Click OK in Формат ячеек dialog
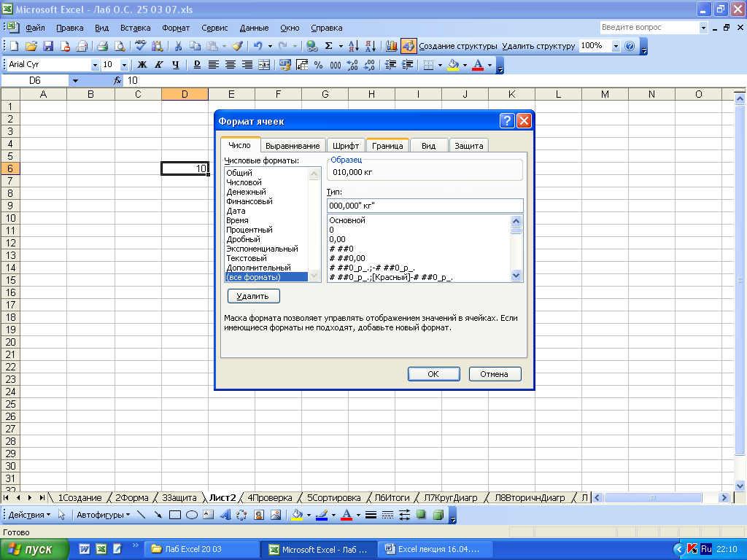This screenshot has width=747, height=560. (433, 374)
